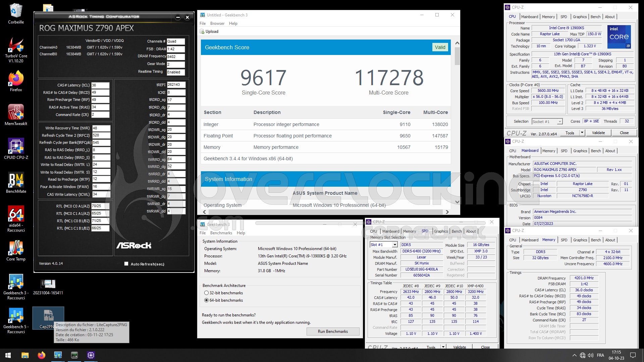Click the CAS# Latency (tCL) value field

[100, 85]
